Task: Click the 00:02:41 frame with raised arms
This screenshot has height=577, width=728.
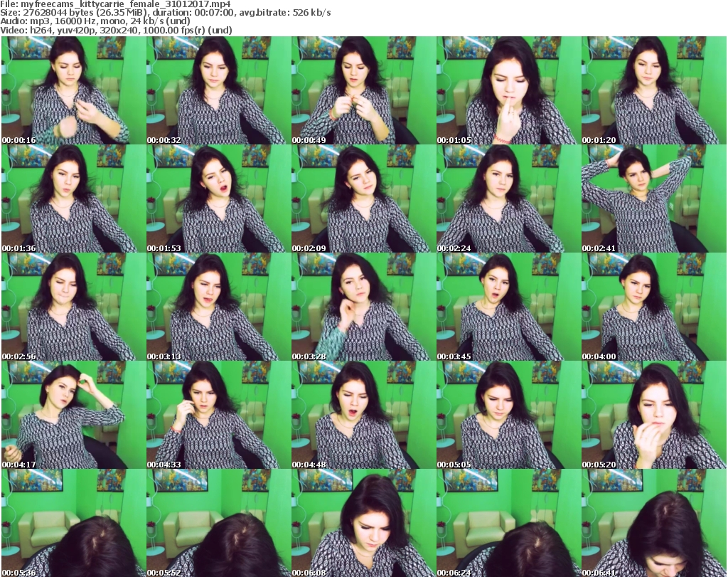Action: (653, 198)
